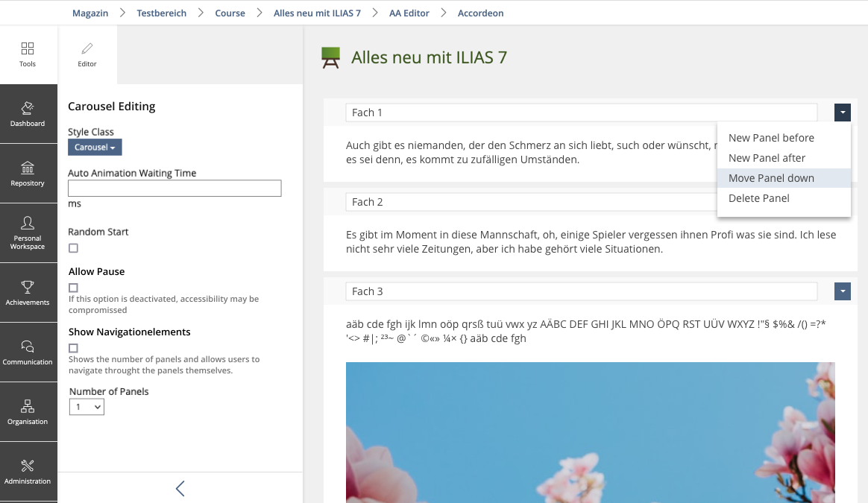
Task: Click the Editor pencil icon
Action: point(87,49)
